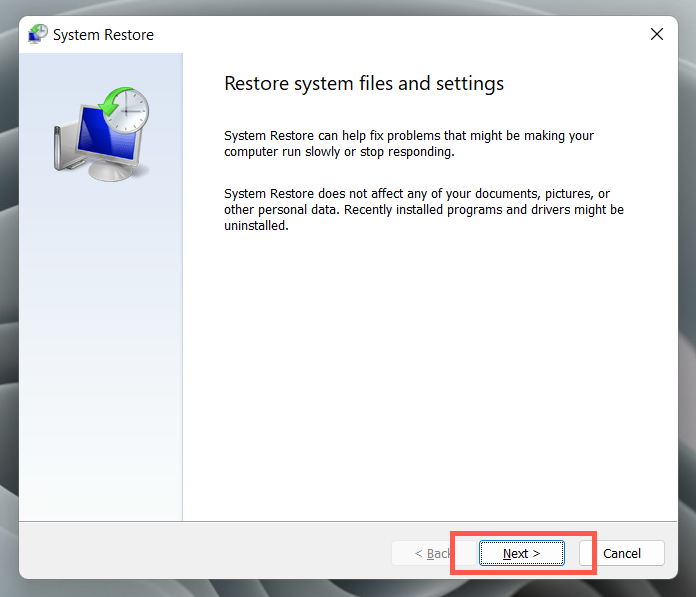Click the 'System Restore' window title text
Viewport: 696px width, 597px height.
point(103,35)
